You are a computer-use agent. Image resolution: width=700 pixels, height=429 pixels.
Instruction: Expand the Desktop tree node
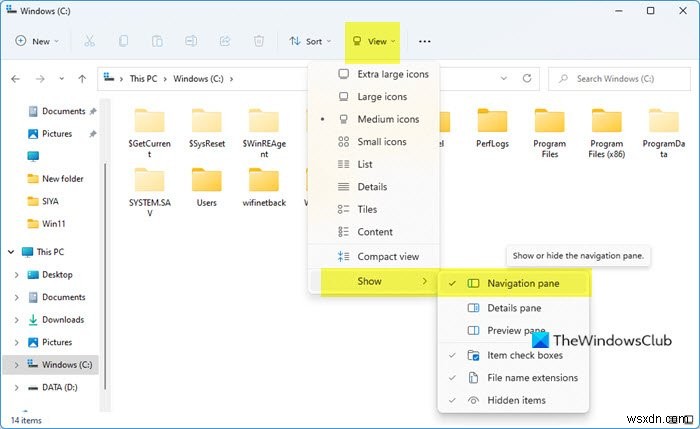(17, 275)
